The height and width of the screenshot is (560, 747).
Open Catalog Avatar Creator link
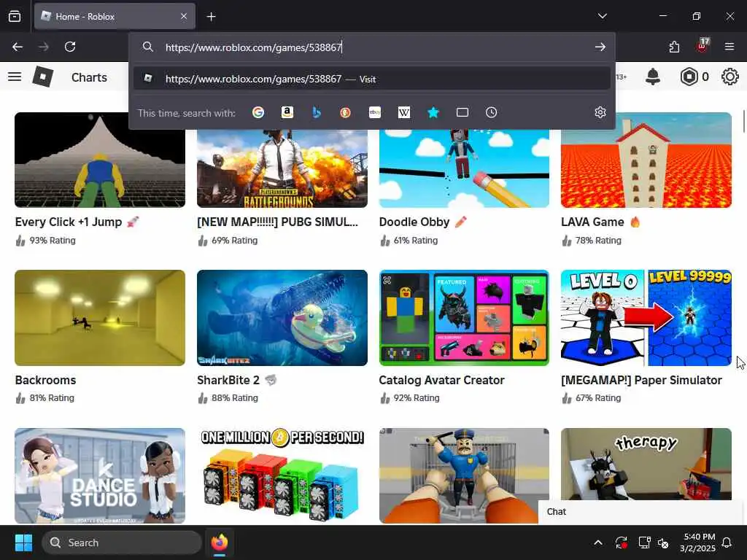441,380
